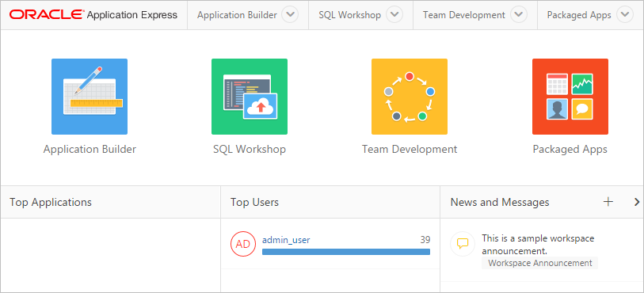
Task: Click the right chevron beside News and Messages
Action: (637, 201)
